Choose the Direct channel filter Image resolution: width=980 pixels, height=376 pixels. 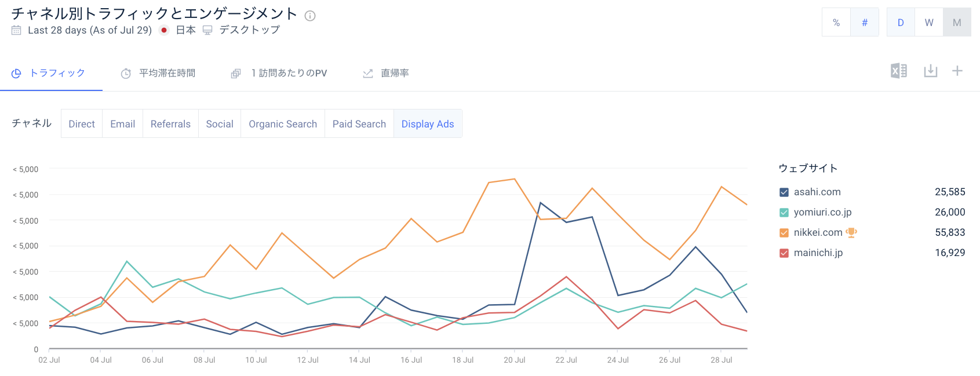tap(82, 124)
